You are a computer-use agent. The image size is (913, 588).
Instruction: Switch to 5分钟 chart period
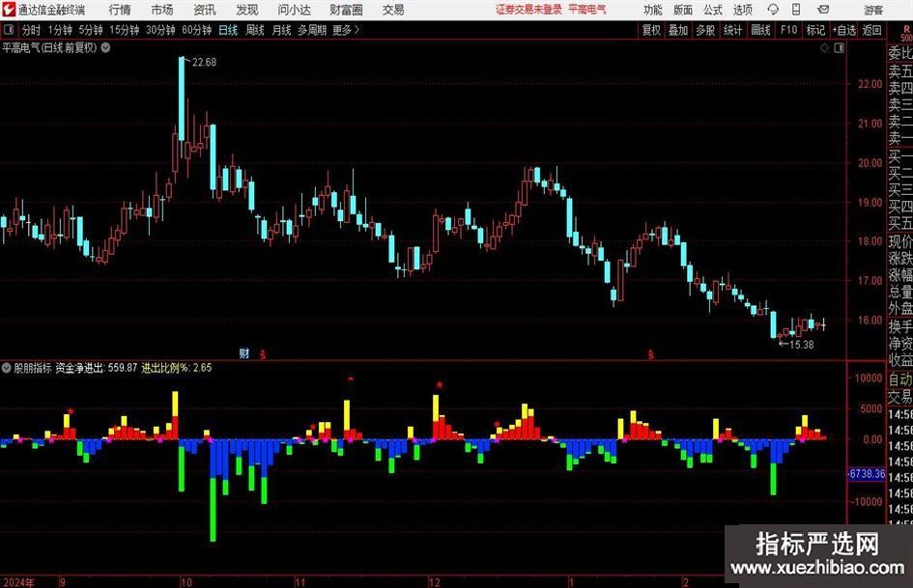[91, 30]
